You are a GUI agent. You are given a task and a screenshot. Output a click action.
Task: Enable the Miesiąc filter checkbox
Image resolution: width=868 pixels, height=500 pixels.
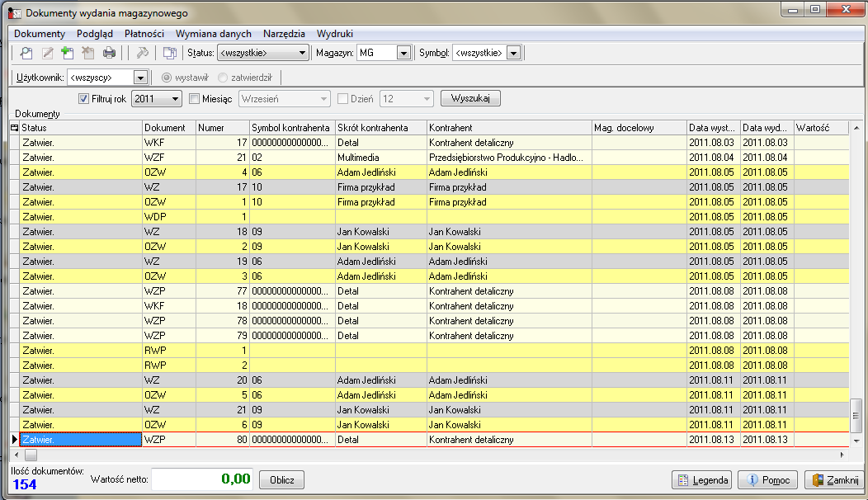pyautogui.click(x=194, y=99)
